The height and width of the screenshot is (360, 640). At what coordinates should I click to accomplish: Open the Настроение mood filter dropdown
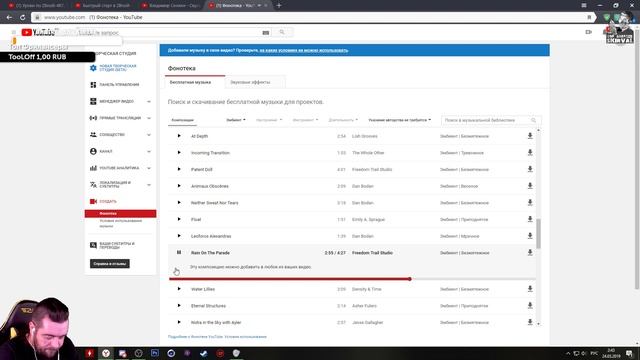point(269,120)
